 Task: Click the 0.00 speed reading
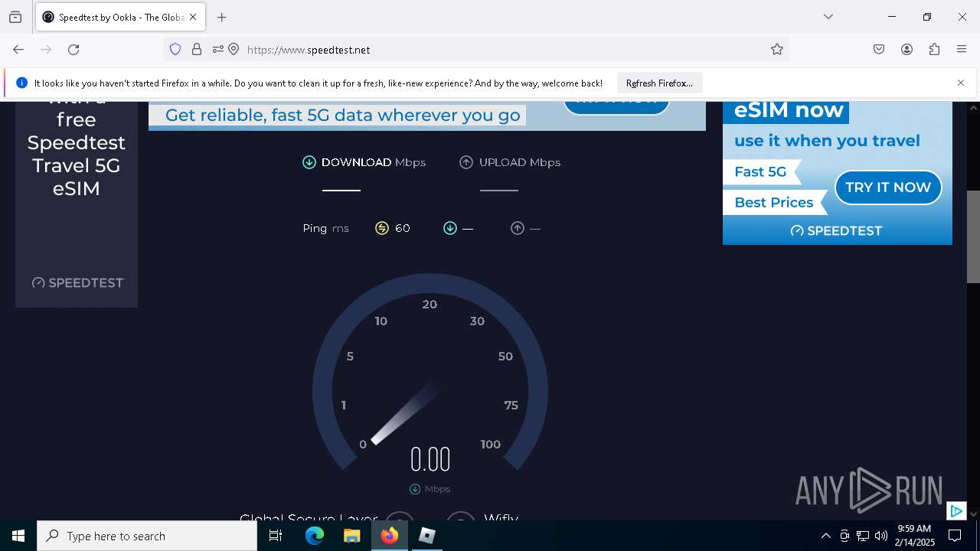(430, 459)
